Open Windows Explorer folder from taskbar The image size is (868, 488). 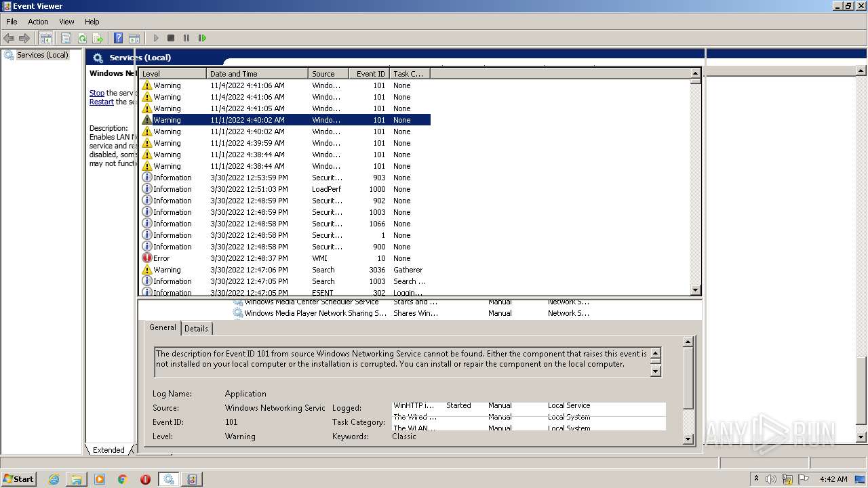(77, 479)
